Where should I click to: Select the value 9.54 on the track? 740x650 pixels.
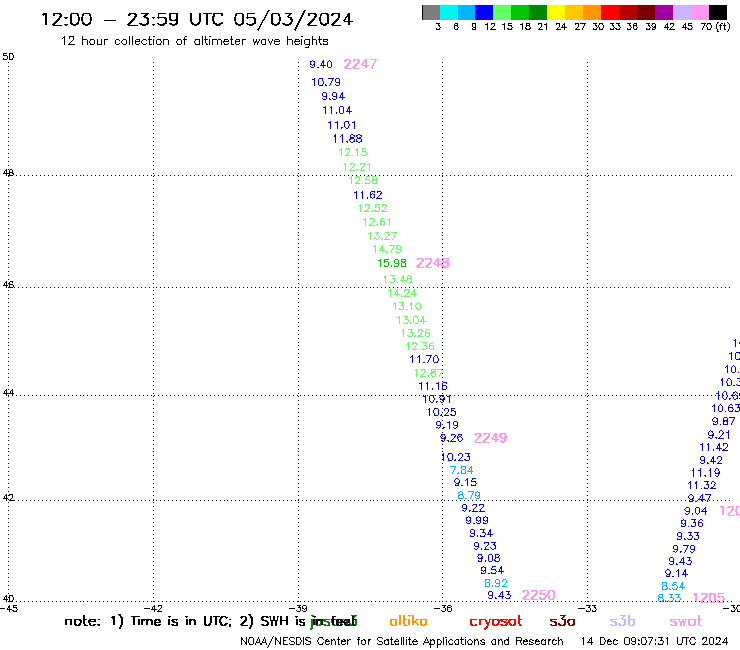pos(492,571)
